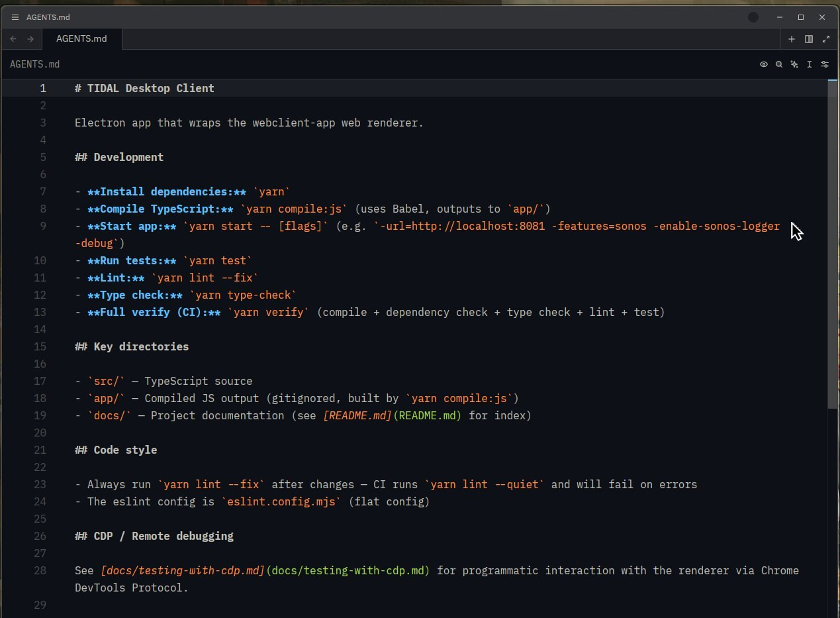Viewport: 840px width, 618px height.
Task: Zoom the pane with expand arrows icon
Action: click(x=825, y=39)
